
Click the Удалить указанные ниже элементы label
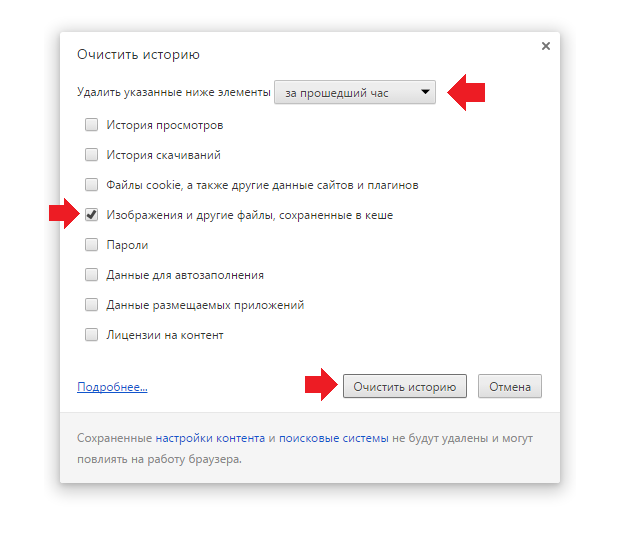click(173, 93)
